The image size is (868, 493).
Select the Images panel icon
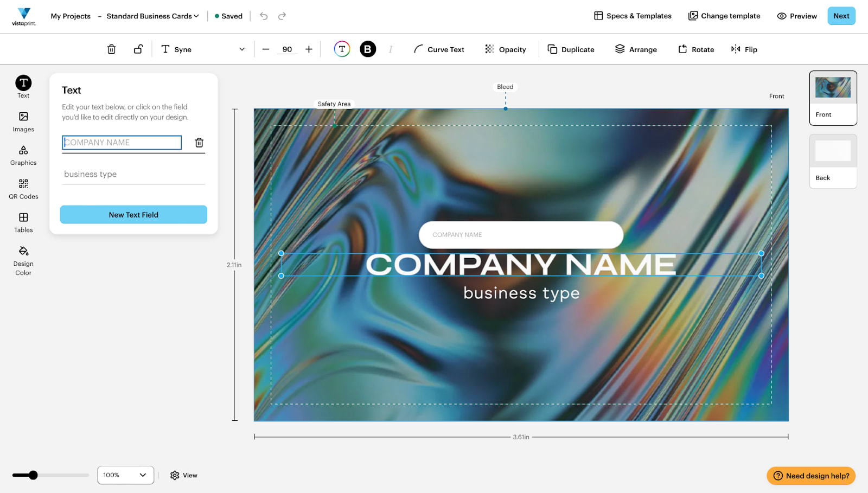pyautogui.click(x=23, y=120)
